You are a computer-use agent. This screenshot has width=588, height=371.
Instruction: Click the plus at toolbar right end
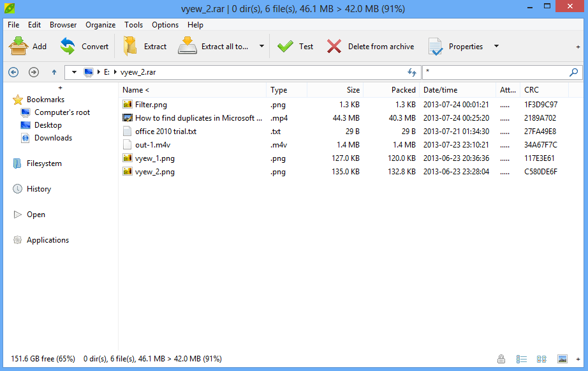point(578,47)
